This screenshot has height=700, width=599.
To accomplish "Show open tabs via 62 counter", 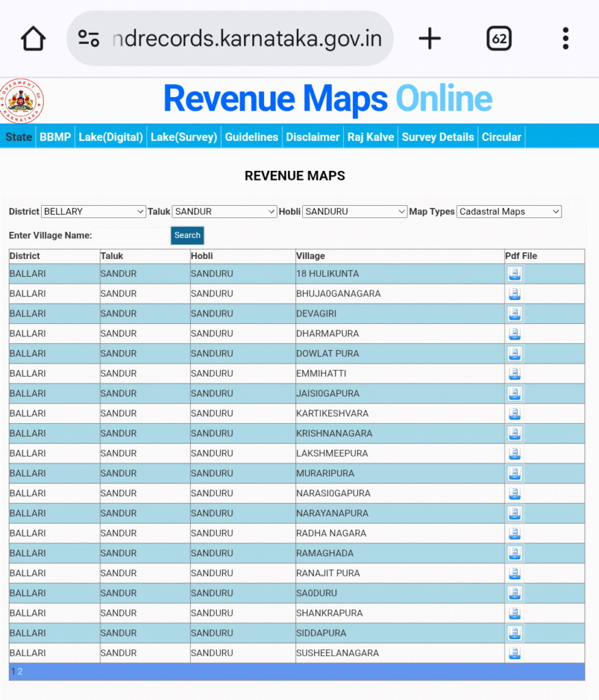I will coord(499,38).
